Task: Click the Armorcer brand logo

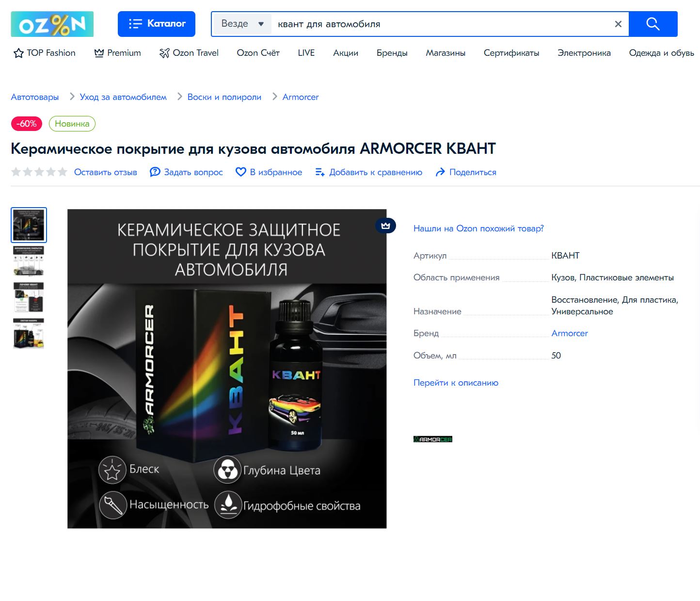Action: click(433, 439)
